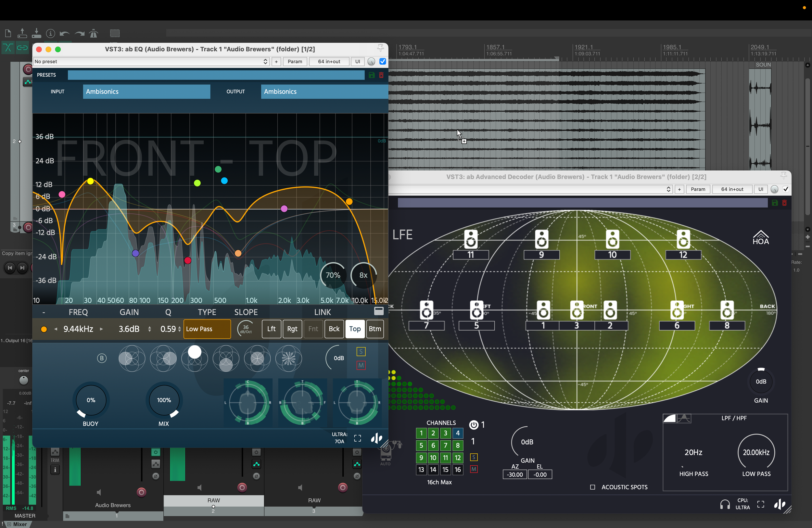Click the save preset icon in ab EQ
Image resolution: width=812 pixels, height=528 pixels.
372,75
